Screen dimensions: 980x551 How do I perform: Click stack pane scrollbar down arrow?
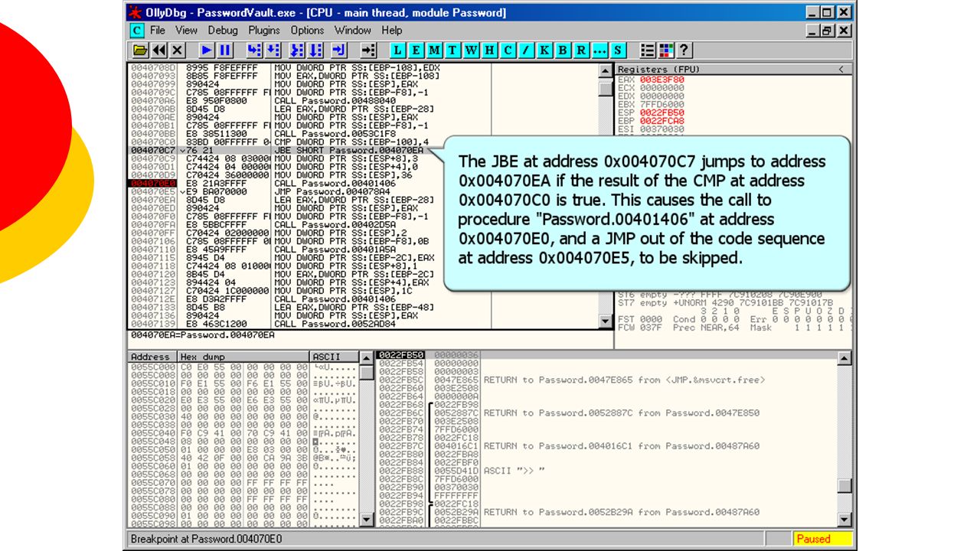pyautogui.click(x=844, y=520)
